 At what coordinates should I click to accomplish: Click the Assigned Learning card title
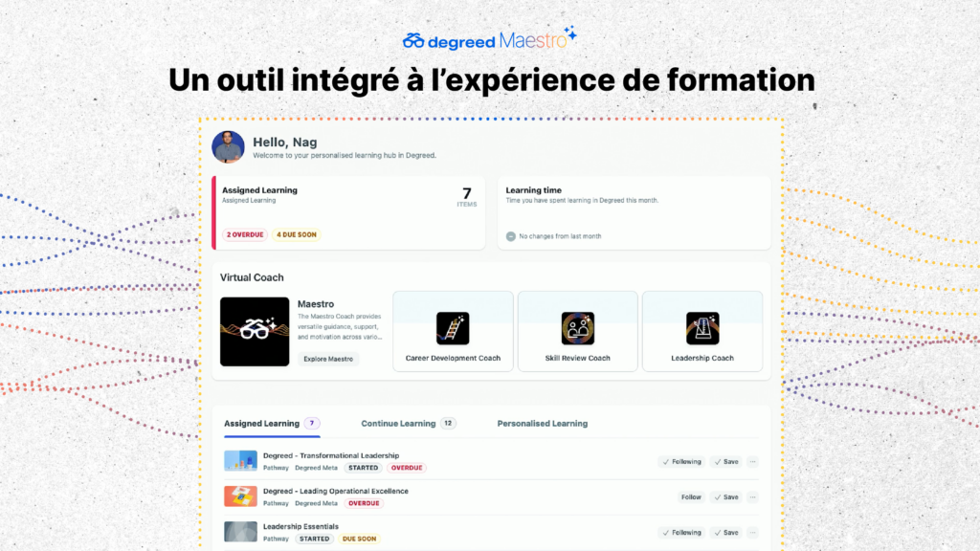click(259, 190)
